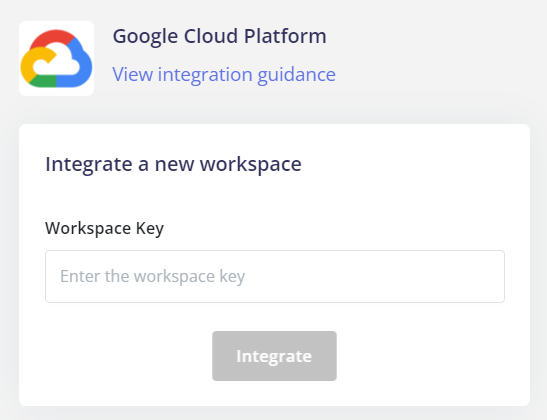Click the Google Cloud Platform logo
This screenshot has width=547, height=420.
point(56,58)
